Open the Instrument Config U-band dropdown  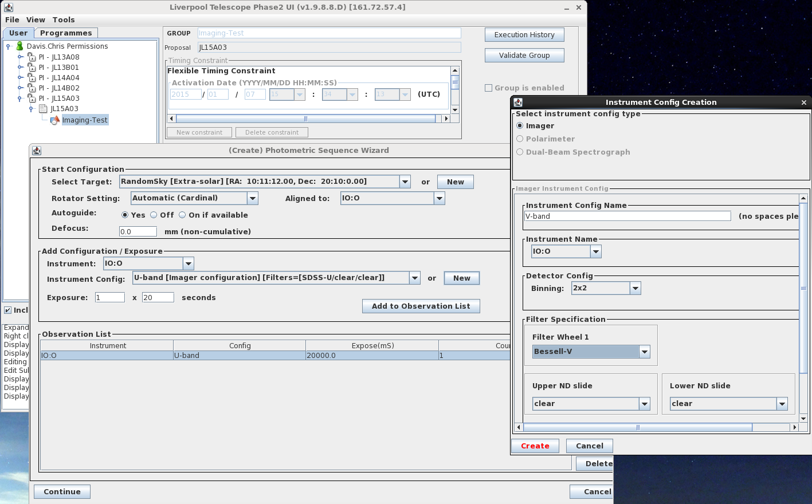pyautogui.click(x=415, y=278)
